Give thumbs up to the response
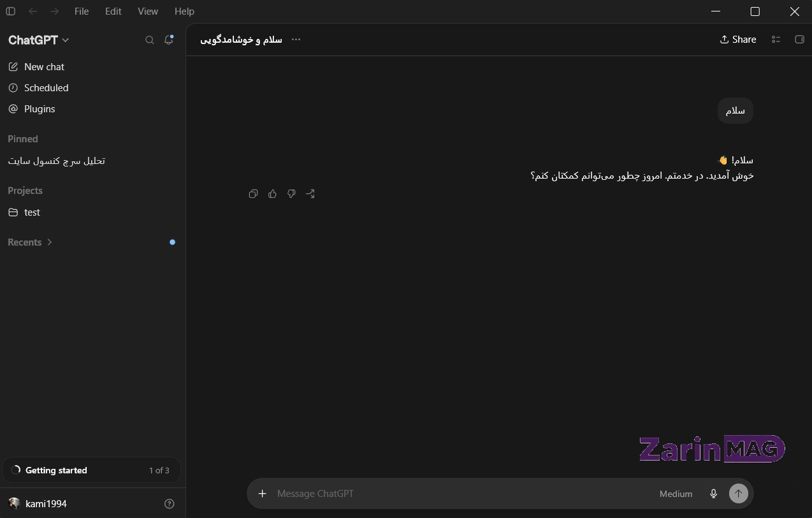Image resolution: width=812 pixels, height=518 pixels. [272, 193]
